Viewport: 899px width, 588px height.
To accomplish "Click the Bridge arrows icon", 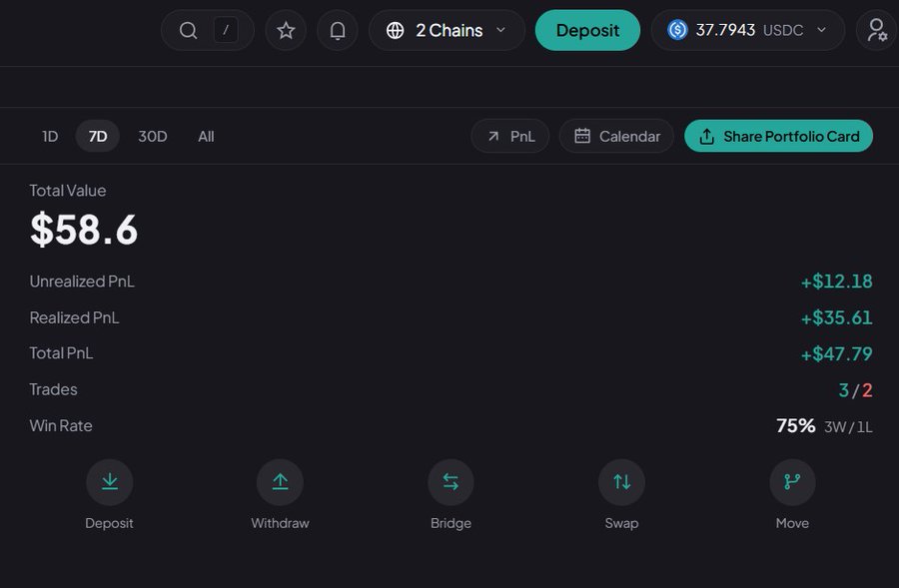I will [450, 482].
